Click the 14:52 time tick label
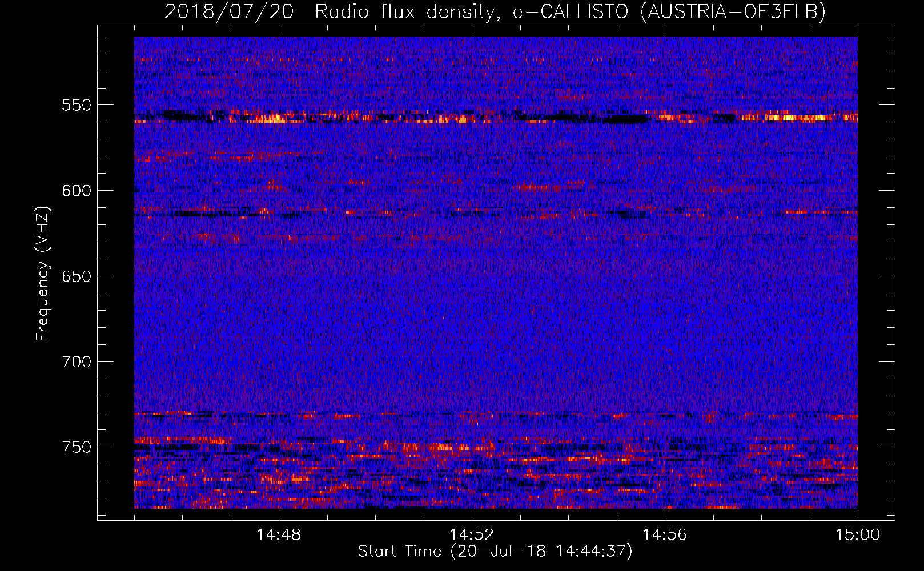 point(472,534)
